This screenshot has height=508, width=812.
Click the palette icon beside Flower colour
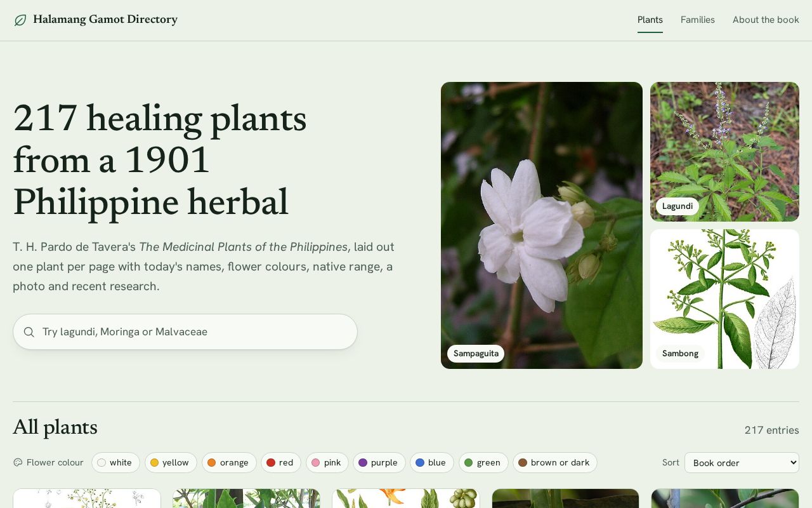pyautogui.click(x=18, y=463)
